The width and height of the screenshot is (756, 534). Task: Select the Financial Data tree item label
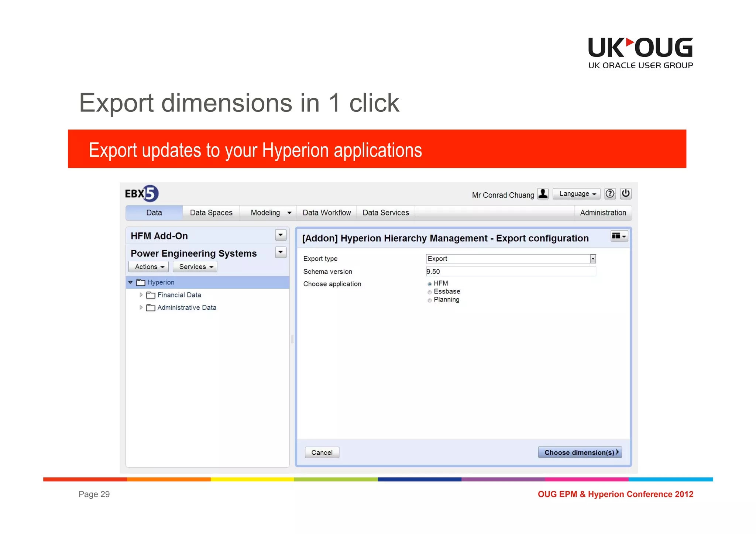tap(179, 295)
